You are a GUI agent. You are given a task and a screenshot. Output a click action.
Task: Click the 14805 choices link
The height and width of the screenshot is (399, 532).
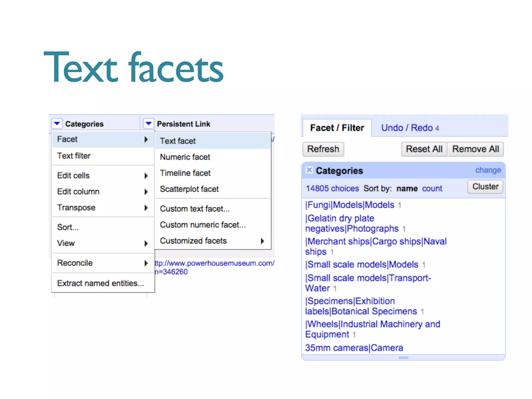click(x=332, y=188)
